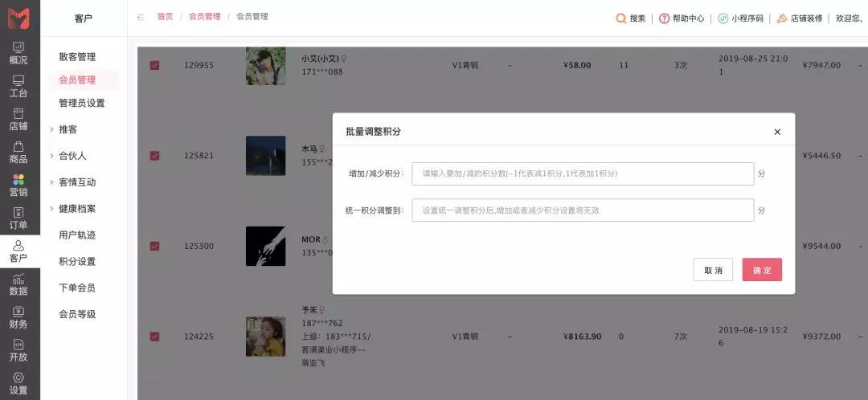Click the ¥9372.00 amount cell

(821, 337)
